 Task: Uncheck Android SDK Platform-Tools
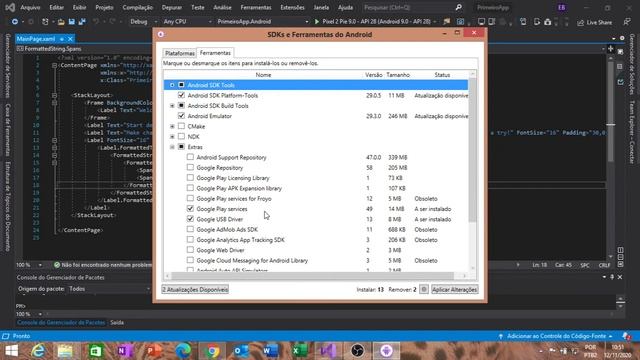(x=181, y=95)
